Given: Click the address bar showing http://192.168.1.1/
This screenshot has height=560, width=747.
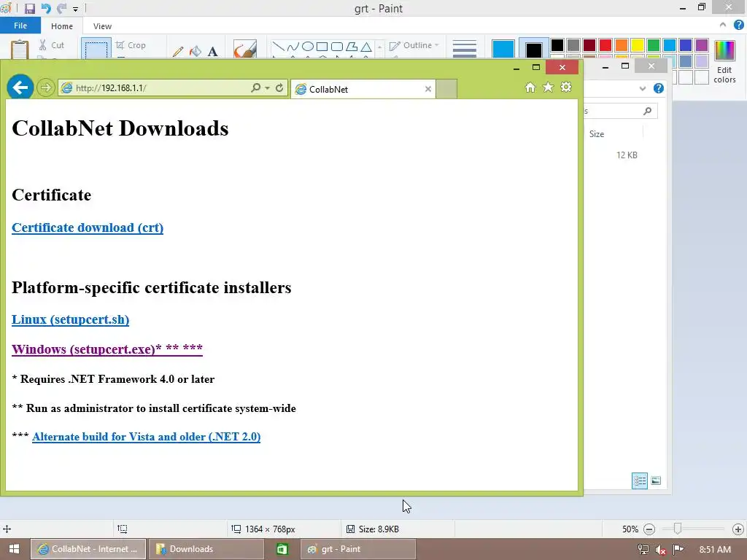Looking at the screenshot, I should click(x=152, y=88).
